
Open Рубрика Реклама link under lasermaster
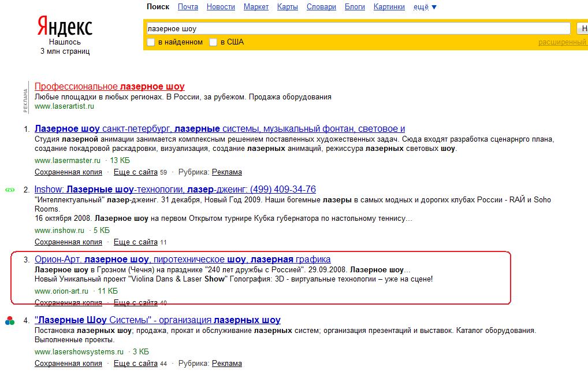point(227,172)
